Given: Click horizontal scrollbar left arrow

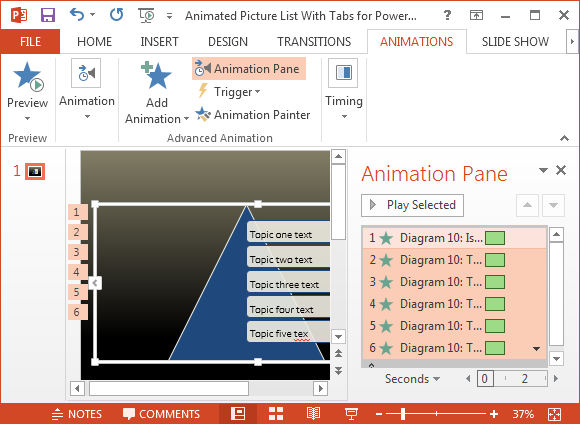Looking at the screenshot, I should click(77, 388).
